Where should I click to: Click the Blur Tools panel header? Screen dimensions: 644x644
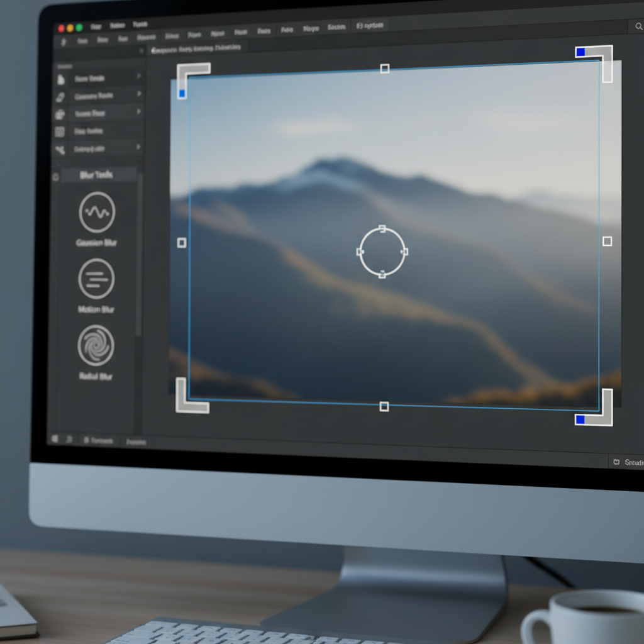(97, 175)
